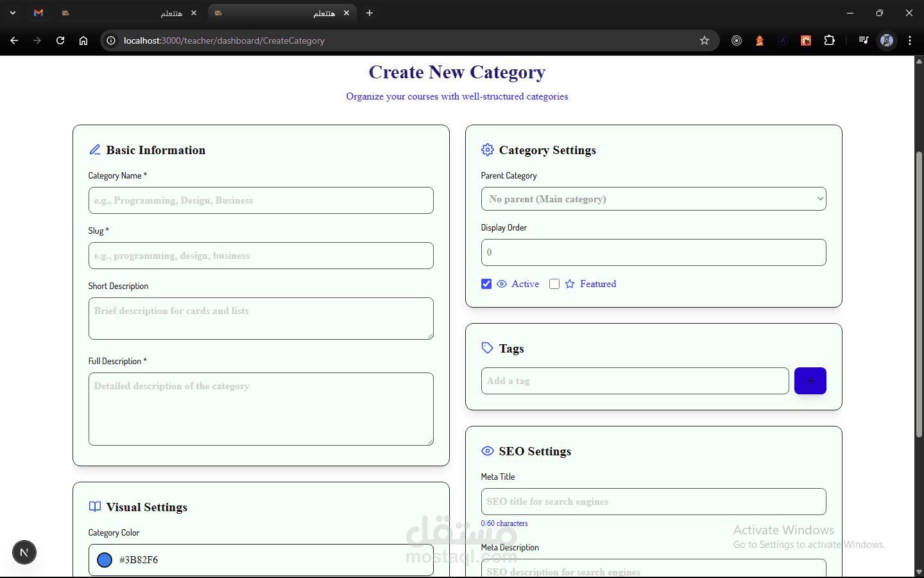Reload the page with the refresh icon

click(60, 40)
